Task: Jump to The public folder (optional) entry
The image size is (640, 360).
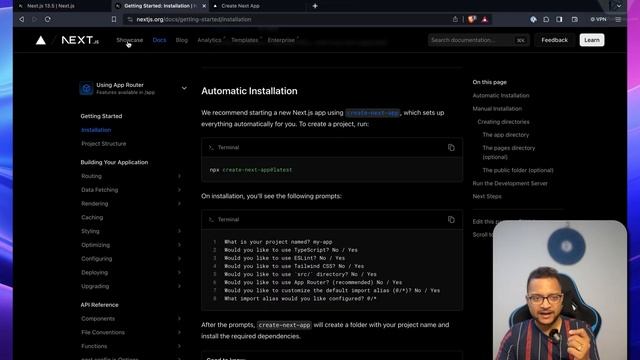Action: pyautogui.click(x=518, y=170)
